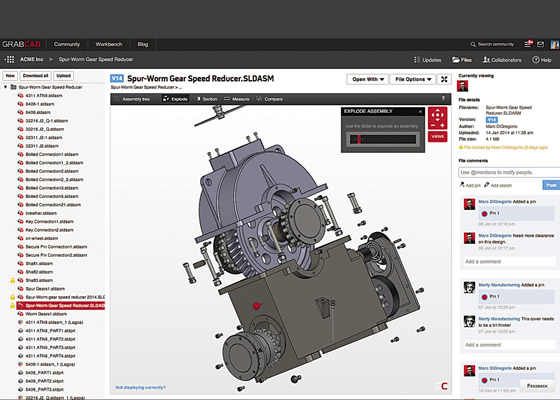Viewport: 560px width, 400px height.
Task: Click the file comments input field
Action: (509, 172)
